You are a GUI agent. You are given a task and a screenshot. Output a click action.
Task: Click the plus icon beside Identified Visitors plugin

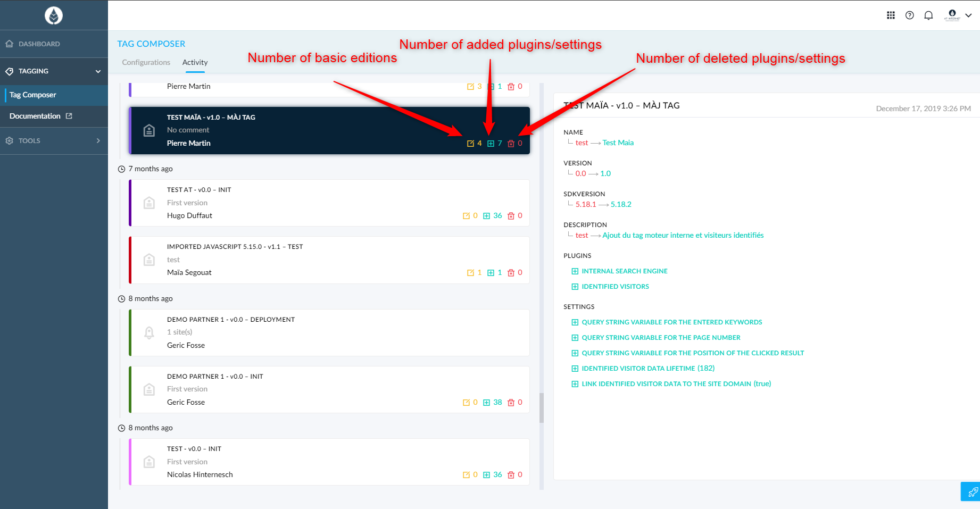point(575,287)
